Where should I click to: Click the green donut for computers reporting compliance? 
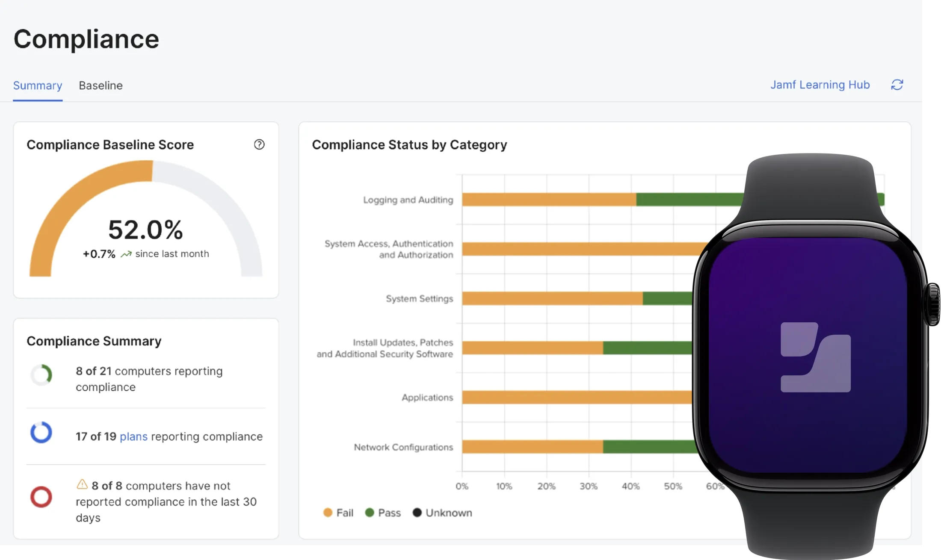41,375
